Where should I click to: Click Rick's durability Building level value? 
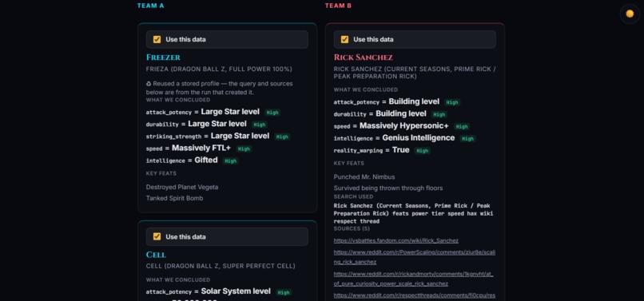click(x=401, y=113)
